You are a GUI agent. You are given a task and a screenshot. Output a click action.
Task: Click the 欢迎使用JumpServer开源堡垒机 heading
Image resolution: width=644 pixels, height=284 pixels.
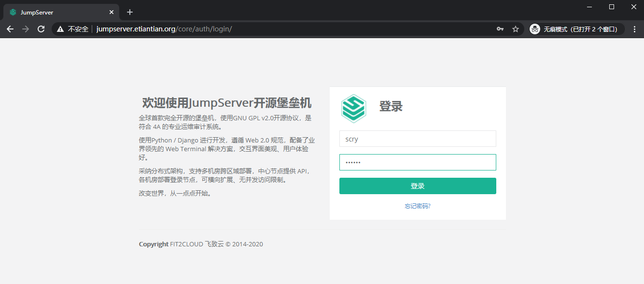[x=226, y=103]
